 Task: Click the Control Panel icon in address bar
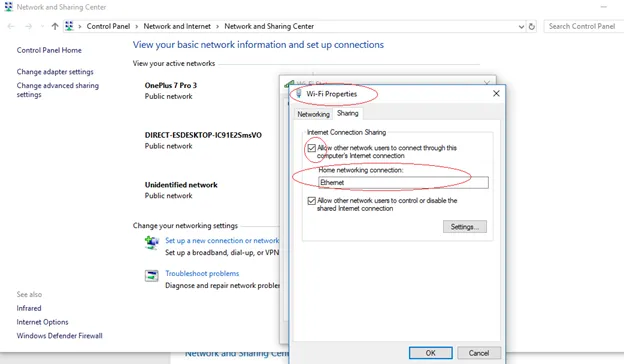coord(69,26)
